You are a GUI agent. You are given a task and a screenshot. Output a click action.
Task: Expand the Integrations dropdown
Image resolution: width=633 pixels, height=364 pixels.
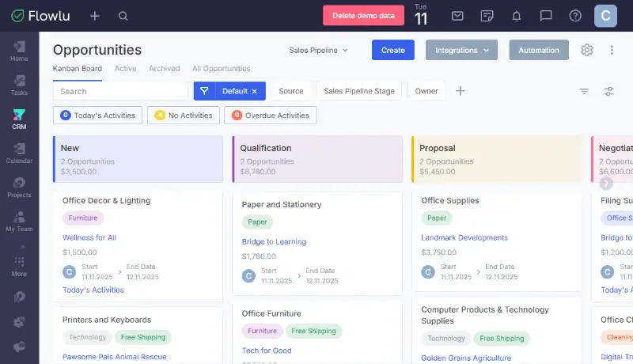[x=461, y=50]
